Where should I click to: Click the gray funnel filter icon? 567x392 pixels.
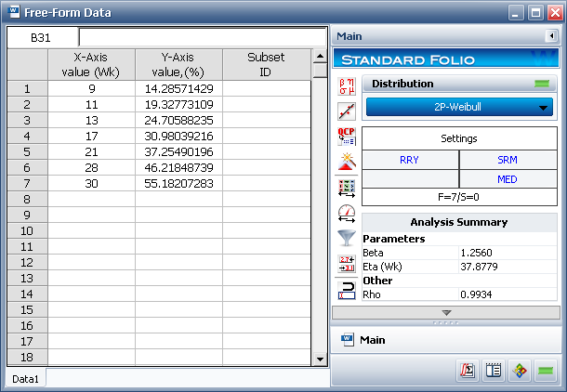point(346,238)
